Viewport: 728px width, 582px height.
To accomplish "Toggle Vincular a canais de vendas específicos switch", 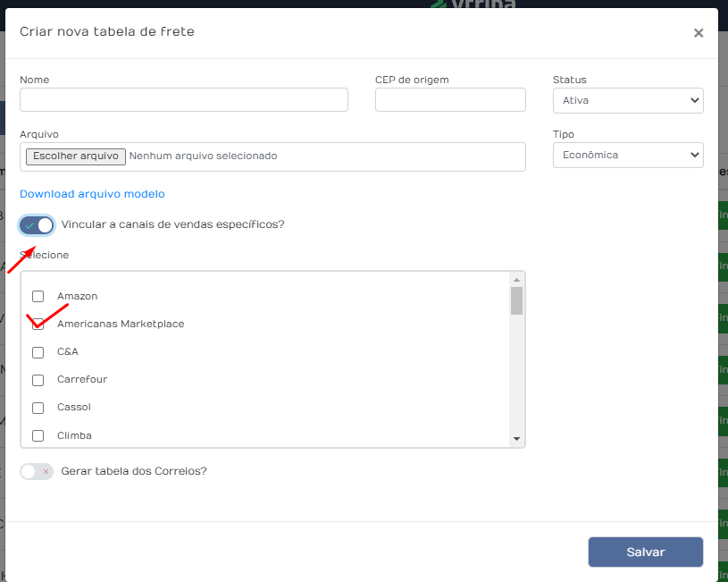I will click(x=37, y=225).
